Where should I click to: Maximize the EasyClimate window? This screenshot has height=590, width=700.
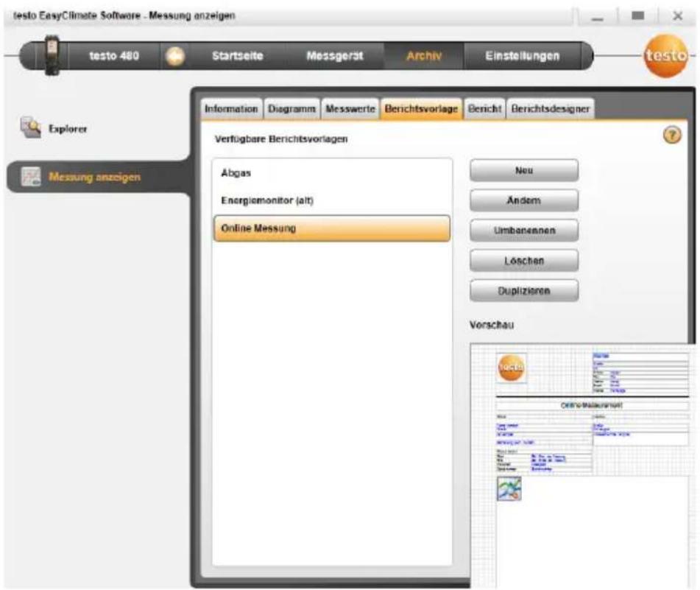click(x=638, y=16)
